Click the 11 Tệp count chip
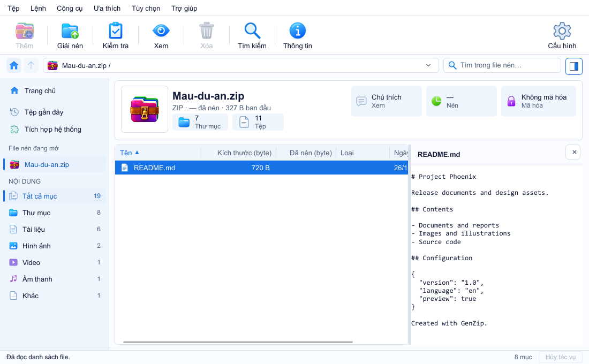589x364 pixels. [258, 122]
